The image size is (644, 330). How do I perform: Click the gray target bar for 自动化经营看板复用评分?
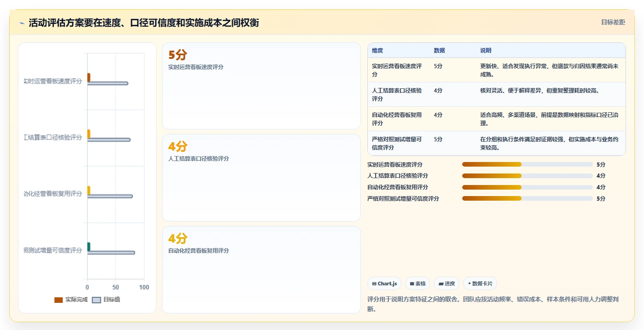click(x=110, y=196)
